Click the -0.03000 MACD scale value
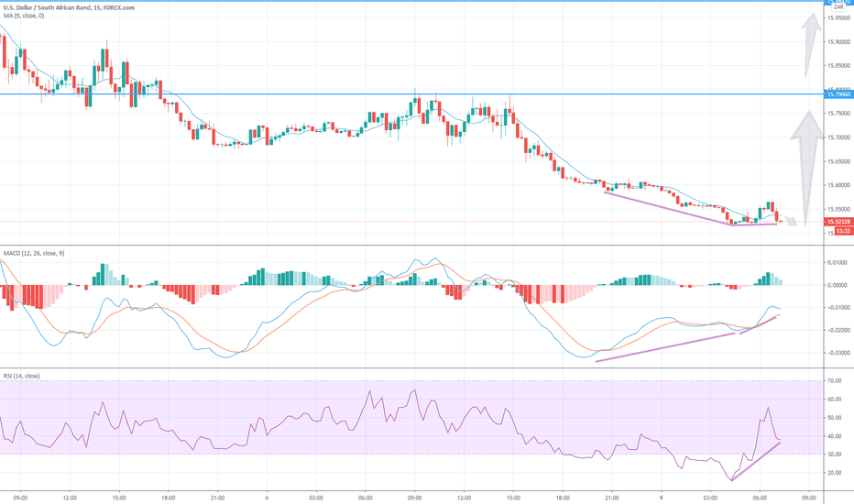The height and width of the screenshot is (504, 854). pos(838,353)
